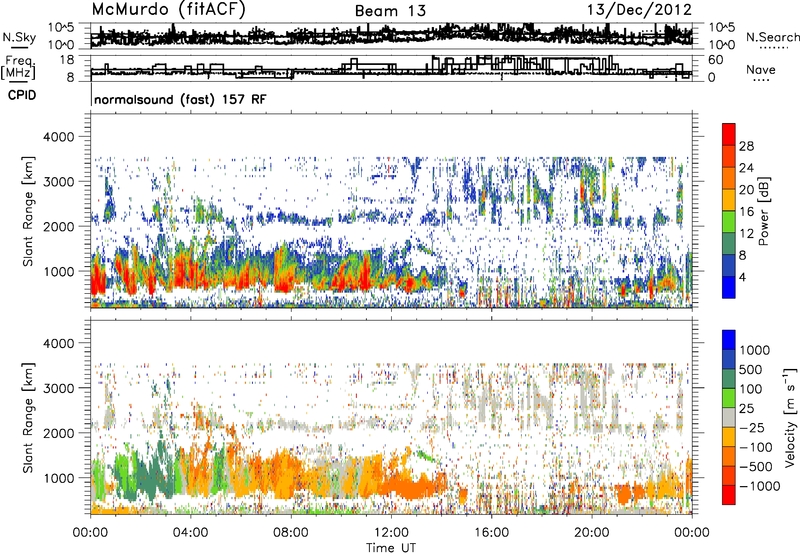
Task: Click the "Velocity [m s-1]" colorbar title
Action: pos(790,417)
